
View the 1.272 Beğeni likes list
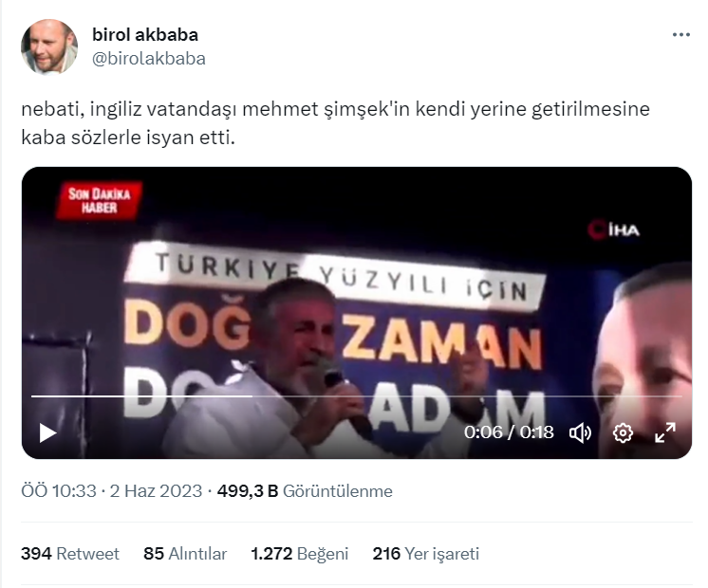[x=299, y=554]
